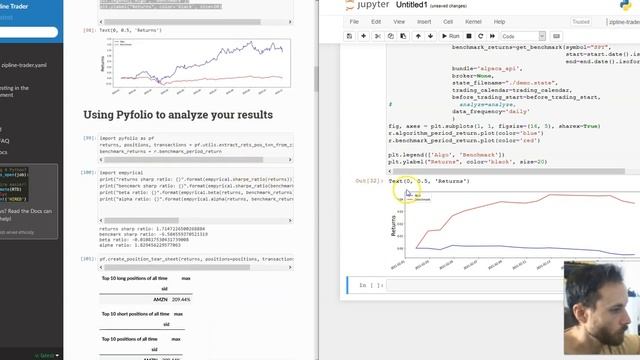The width and height of the screenshot is (640, 360).
Task: Focus the empty input cell
Action: click(475, 285)
